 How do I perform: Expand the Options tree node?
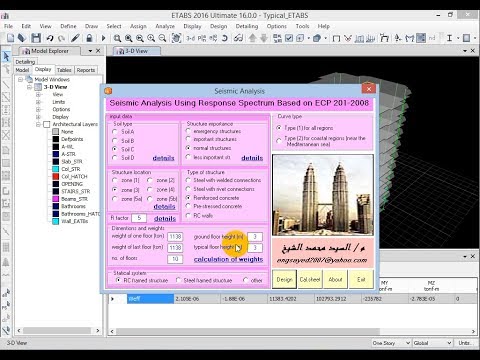[38, 109]
